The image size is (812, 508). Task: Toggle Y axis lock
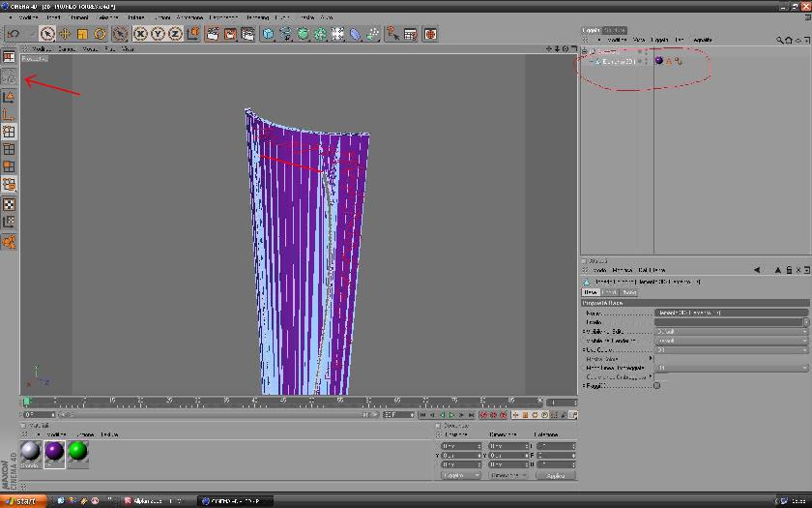(158, 34)
